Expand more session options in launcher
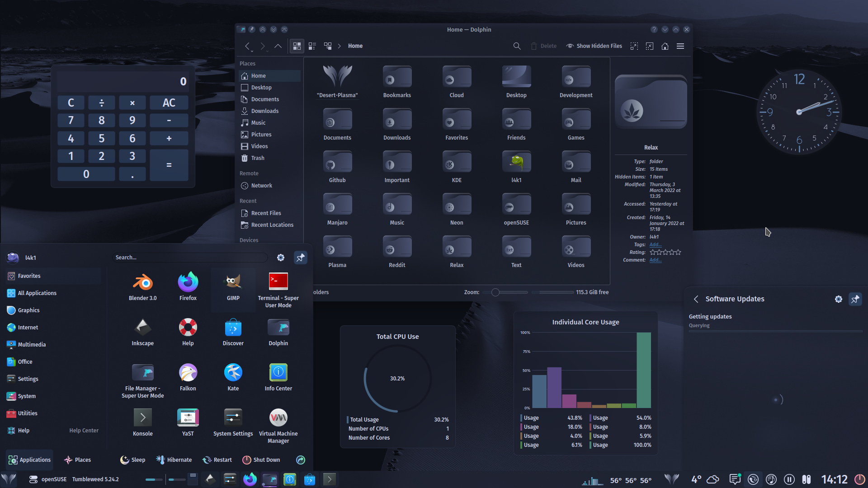Image resolution: width=868 pixels, height=488 pixels. pyautogui.click(x=300, y=460)
